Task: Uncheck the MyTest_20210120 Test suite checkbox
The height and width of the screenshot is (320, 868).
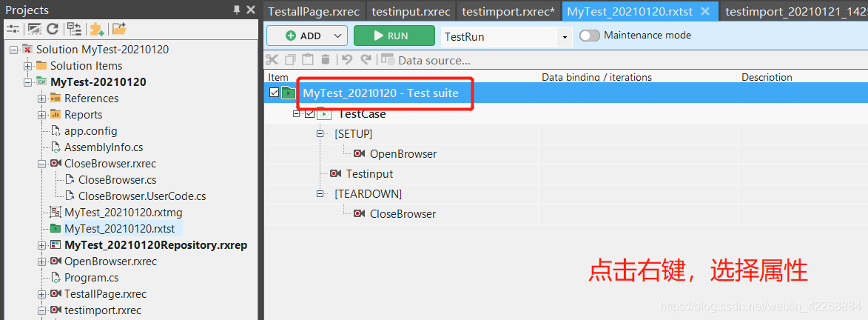Action: (x=274, y=93)
